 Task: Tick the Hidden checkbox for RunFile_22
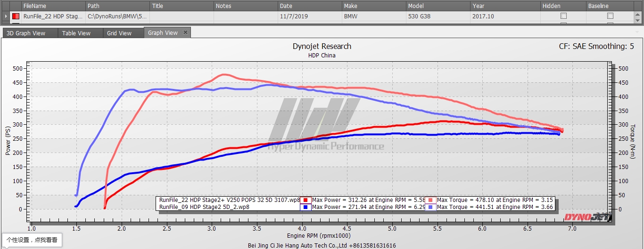tap(563, 16)
